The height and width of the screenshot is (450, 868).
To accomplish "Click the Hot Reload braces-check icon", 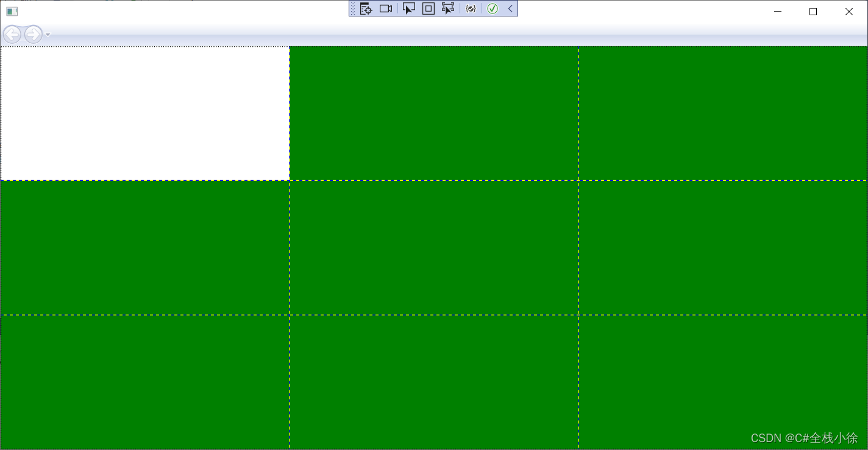I will click(x=471, y=9).
